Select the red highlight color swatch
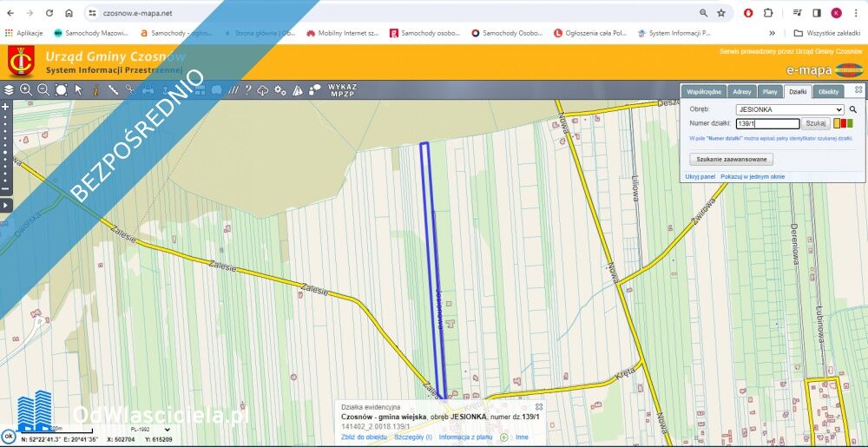868x447 pixels. click(843, 124)
